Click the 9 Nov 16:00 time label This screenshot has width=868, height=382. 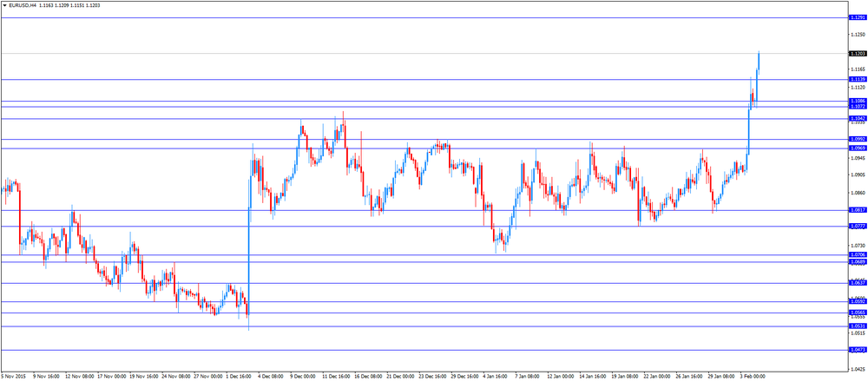[47, 377]
